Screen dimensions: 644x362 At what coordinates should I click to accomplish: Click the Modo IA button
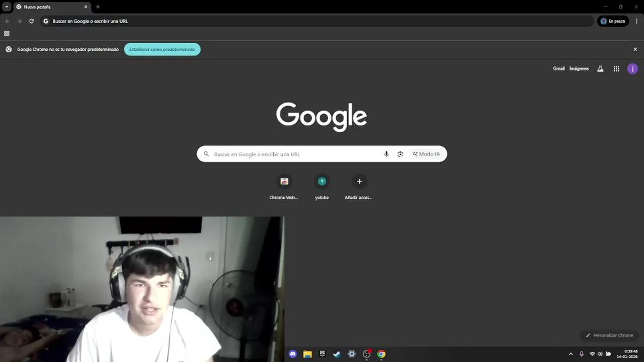pyautogui.click(x=426, y=154)
